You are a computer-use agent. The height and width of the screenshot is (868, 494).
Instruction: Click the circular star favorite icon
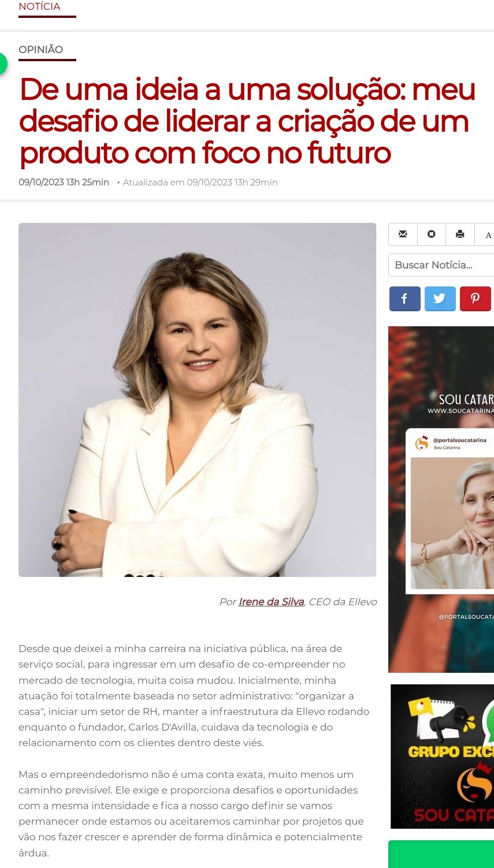432,234
